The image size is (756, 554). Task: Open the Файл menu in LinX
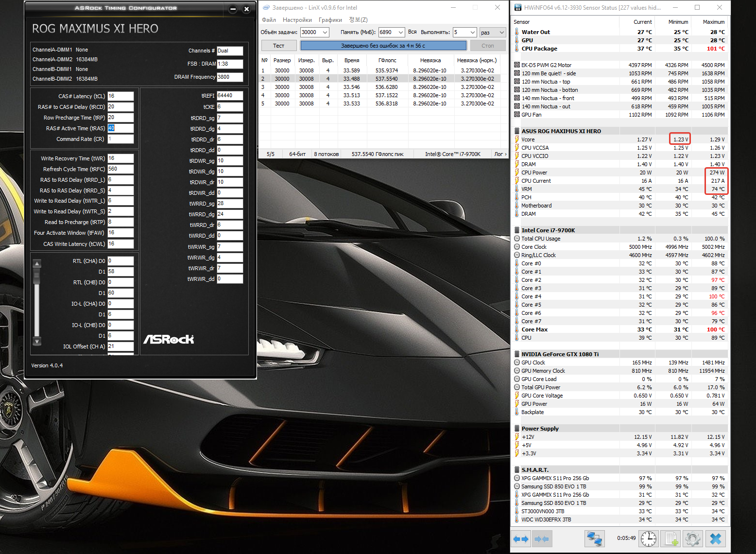[269, 20]
